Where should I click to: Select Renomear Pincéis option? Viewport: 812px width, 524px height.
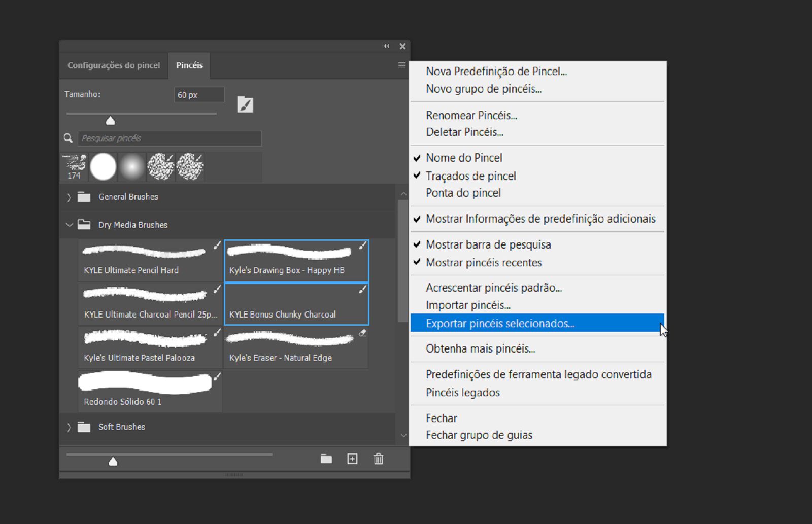[471, 115]
